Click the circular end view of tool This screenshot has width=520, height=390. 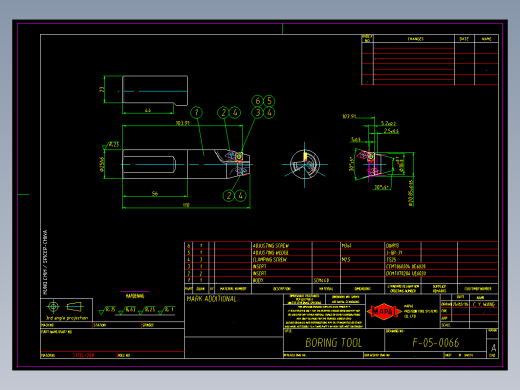point(305,164)
